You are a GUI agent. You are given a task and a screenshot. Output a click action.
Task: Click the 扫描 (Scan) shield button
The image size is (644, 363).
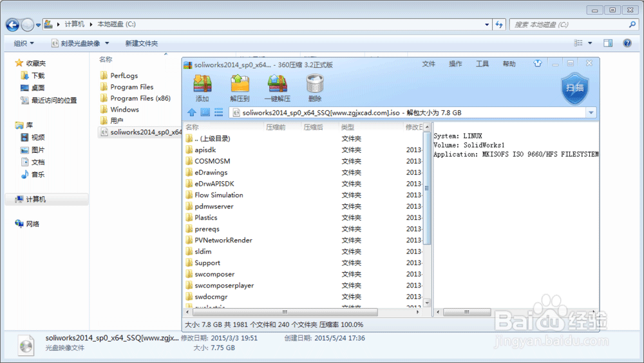[575, 88]
